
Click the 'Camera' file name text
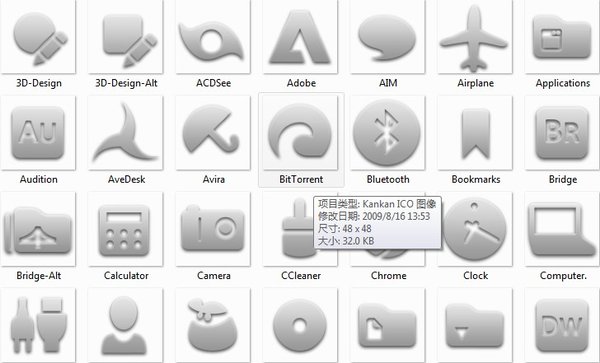click(x=214, y=275)
